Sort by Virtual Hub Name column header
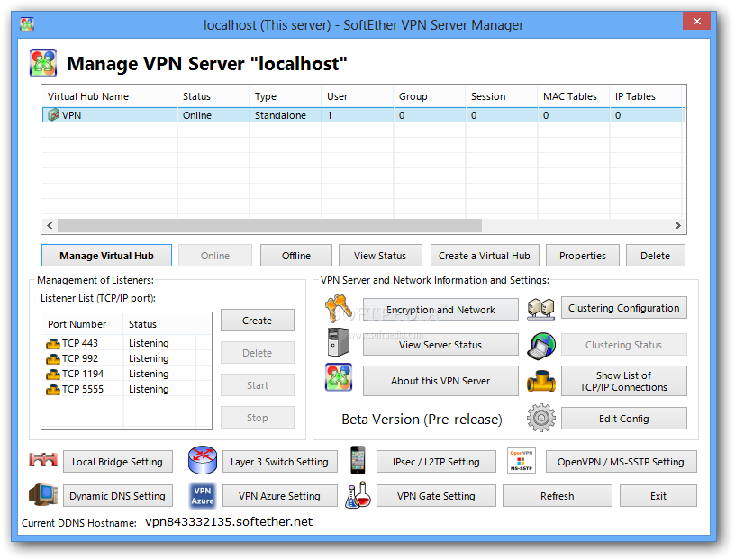 pyautogui.click(x=110, y=96)
